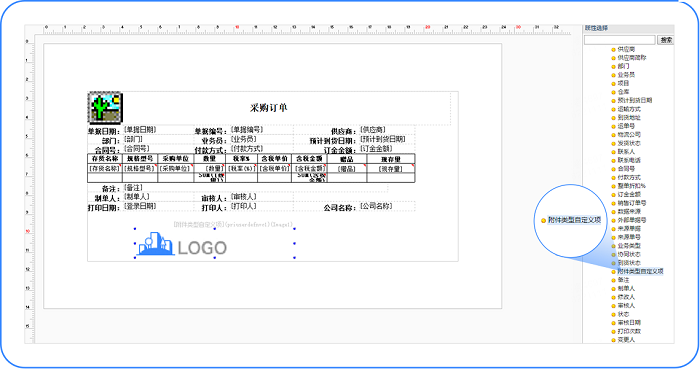This screenshot has height=369, width=700.
Task: Select the 部门 property item
Action: pyautogui.click(x=623, y=66)
